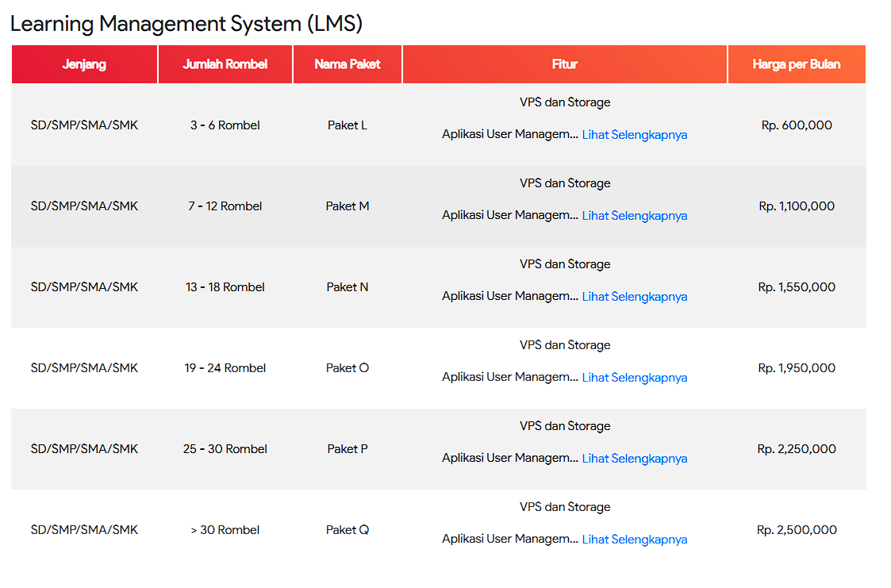Click the Harga per Bulan column header
891x588 pixels.
click(797, 64)
